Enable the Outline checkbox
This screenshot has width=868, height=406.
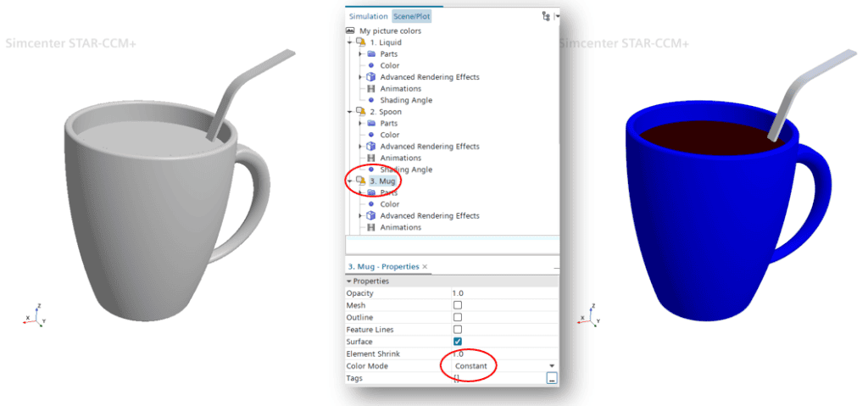(x=458, y=317)
